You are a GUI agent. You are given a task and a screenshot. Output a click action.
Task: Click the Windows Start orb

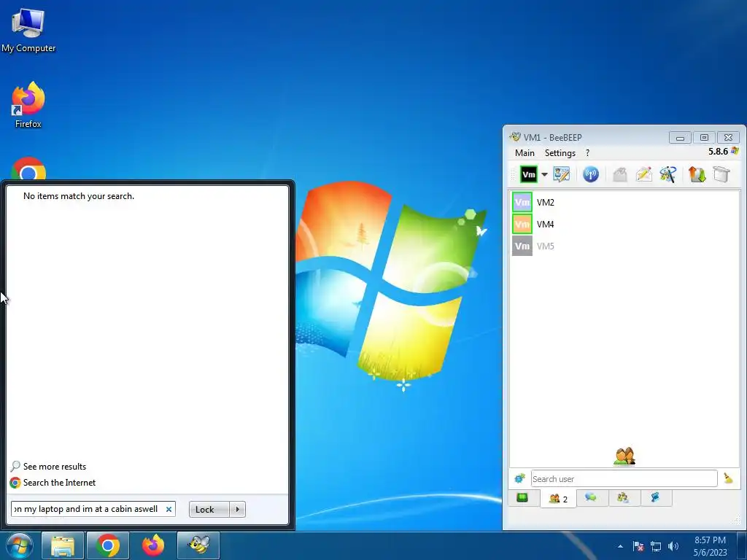tap(20, 545)
